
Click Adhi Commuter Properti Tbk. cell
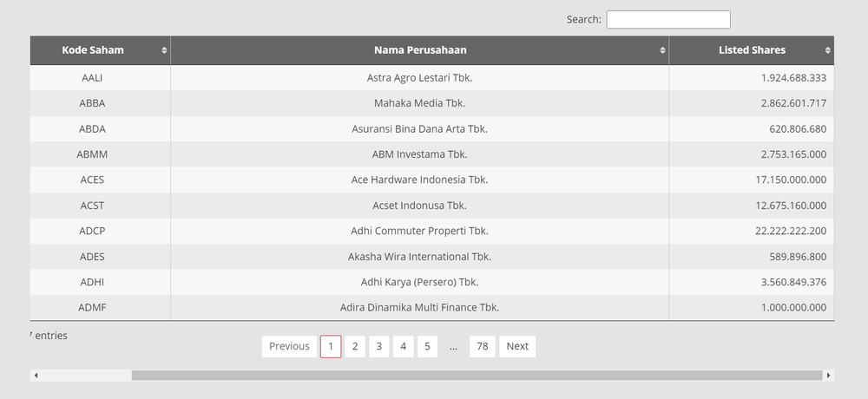coord(419,231)
